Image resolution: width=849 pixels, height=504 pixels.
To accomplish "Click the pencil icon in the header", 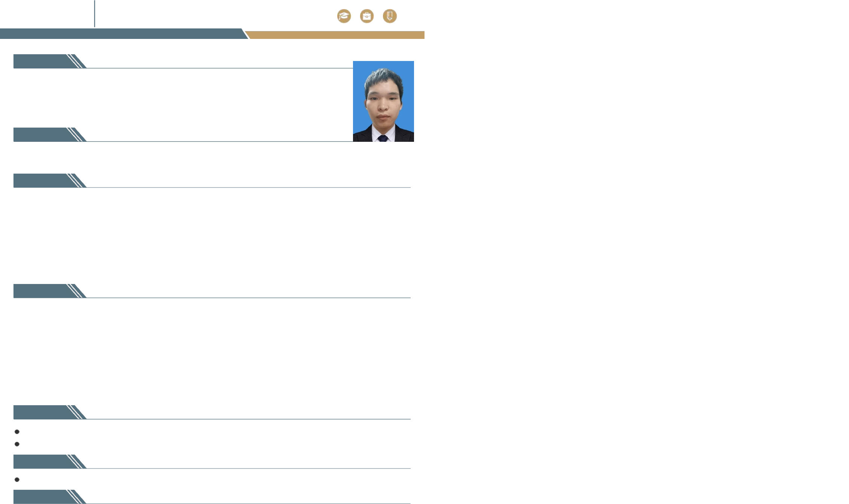I will (x=390, y=16).
